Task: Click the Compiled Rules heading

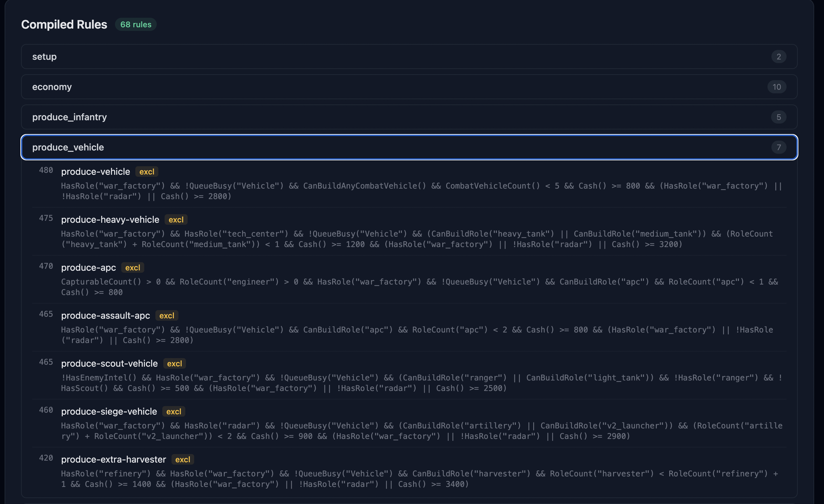Action: pos(64,24)
